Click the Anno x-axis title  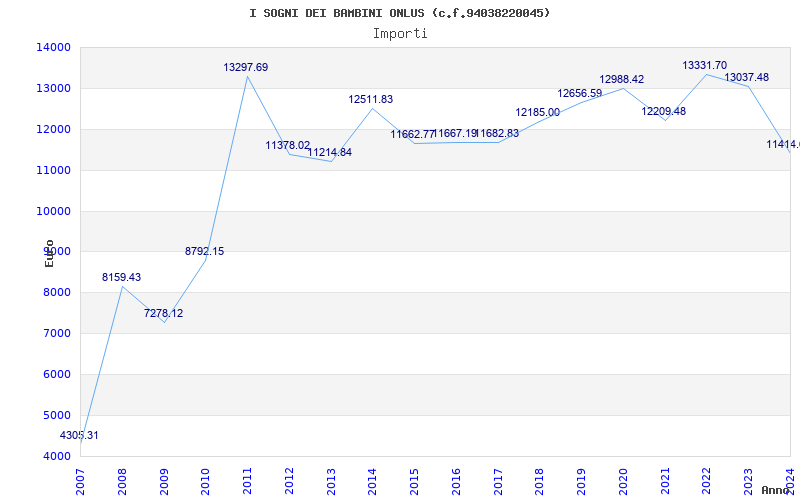[776, 490]
